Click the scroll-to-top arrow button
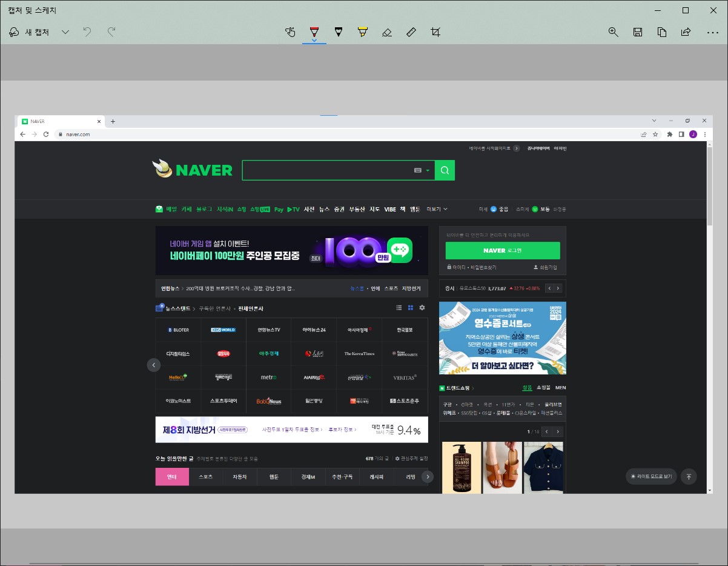This screenshot has height=566, width=728. coord(689,476)
